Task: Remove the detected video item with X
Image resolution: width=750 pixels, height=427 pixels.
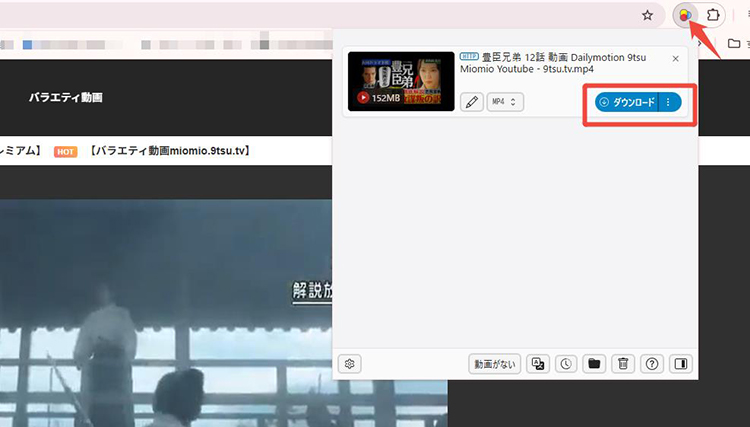Action: 675,58
